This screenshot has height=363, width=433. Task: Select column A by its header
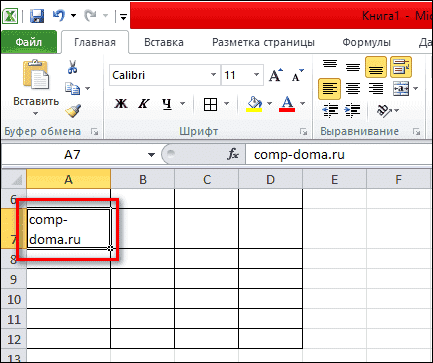point(68,180)
